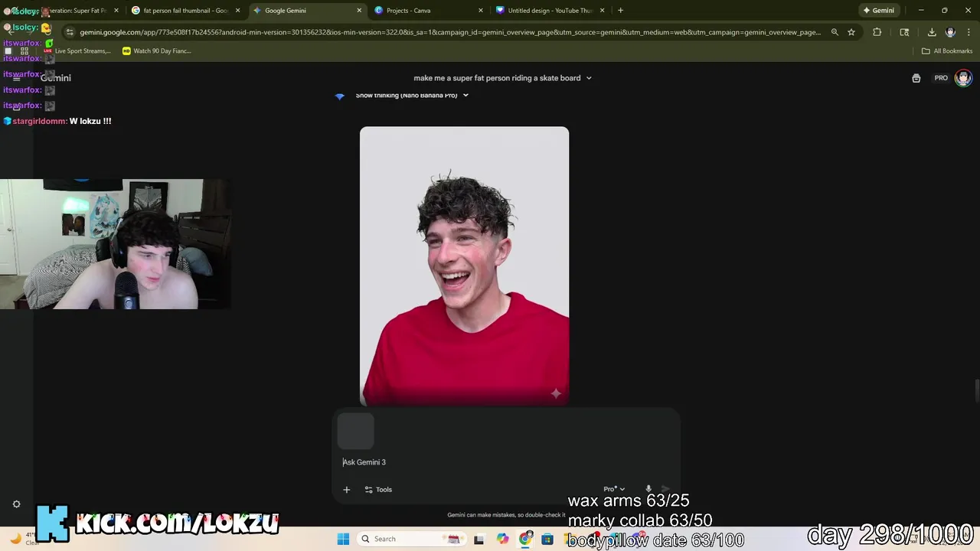Activate the microphone voice input
Viewport: 980px width, 551px height.
pyautogui.click(x=648, y=489)
